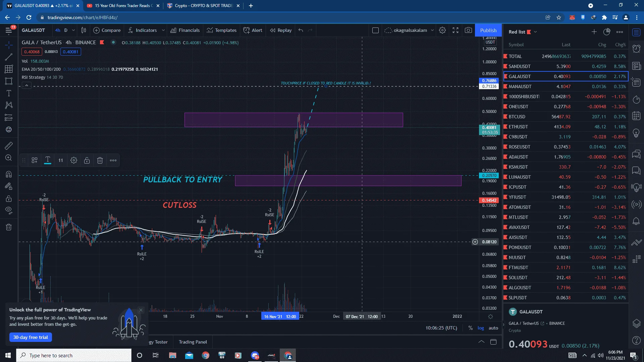Image resolution: width=644 pixels, height=362 pixels.
Task: Take a chart snapshot with camera icon
Action: [x=468, y=30]
